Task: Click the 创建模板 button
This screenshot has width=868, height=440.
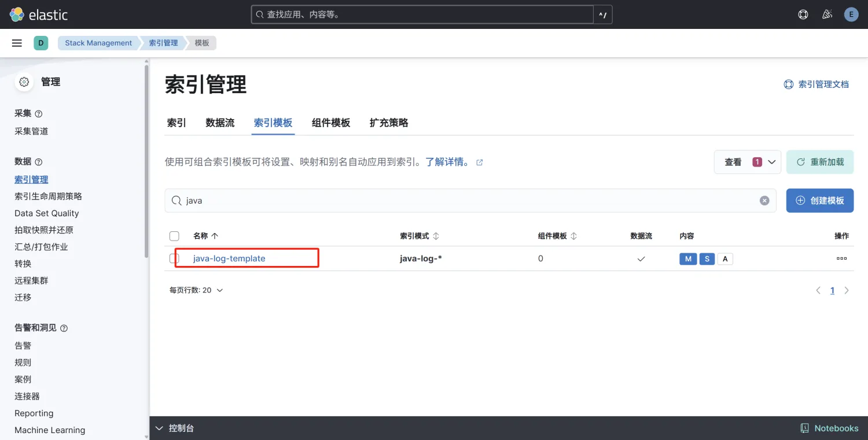Action: coord(819,201)
